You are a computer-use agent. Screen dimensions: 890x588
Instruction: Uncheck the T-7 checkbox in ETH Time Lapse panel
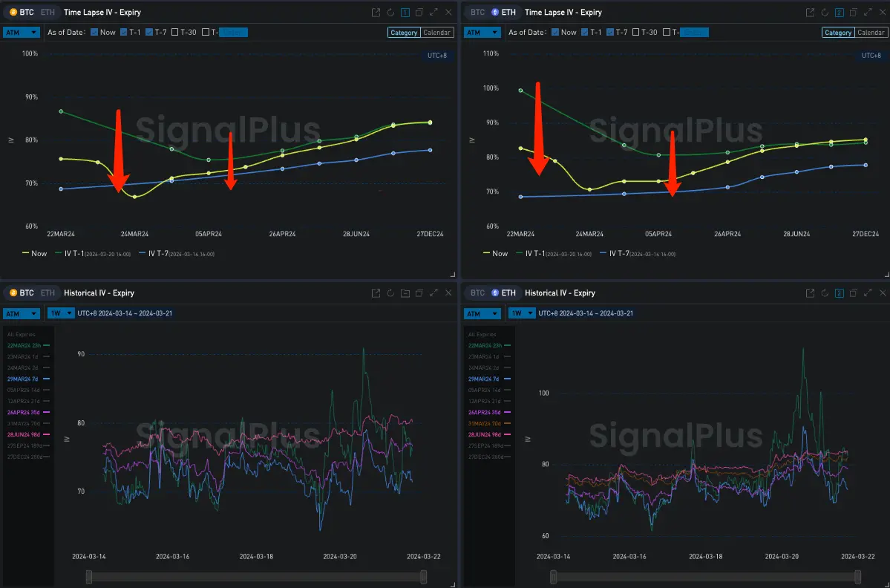(x=611, y=32)
